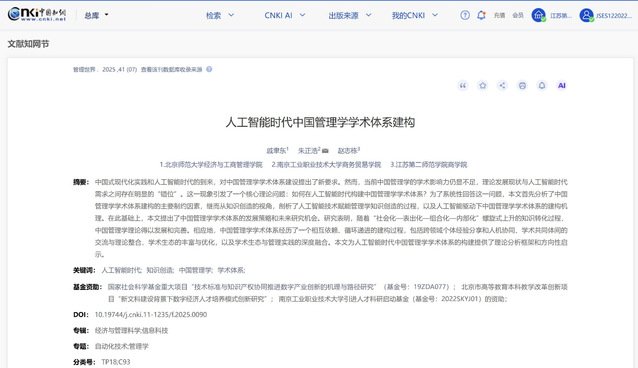Click the share icon
Image resolution: width=638 pixels, height=368 pixels.
pyautogui.click(x=502, y=85)
